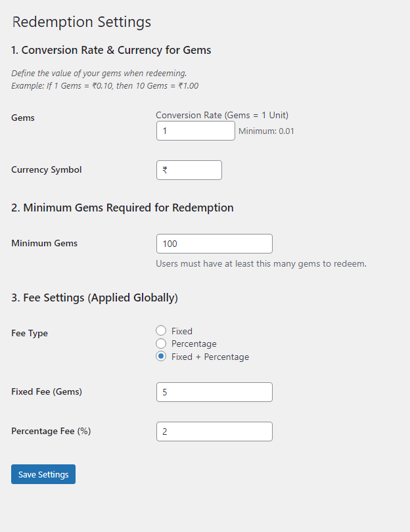The width and height of the screenshot is (410, 532).
Task: Focus the Conversion Rate input field
Action: click(196, 131)
